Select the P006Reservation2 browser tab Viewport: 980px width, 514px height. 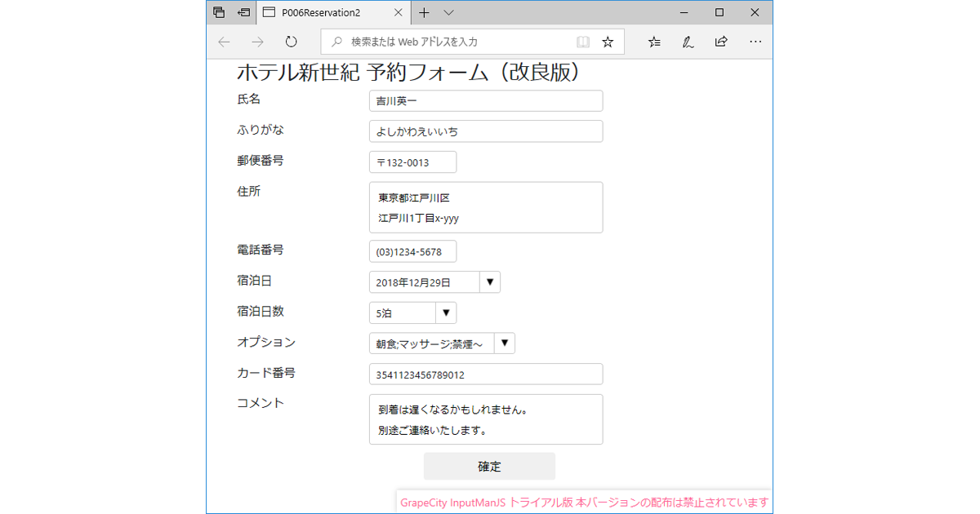click(x=318, y=12)
